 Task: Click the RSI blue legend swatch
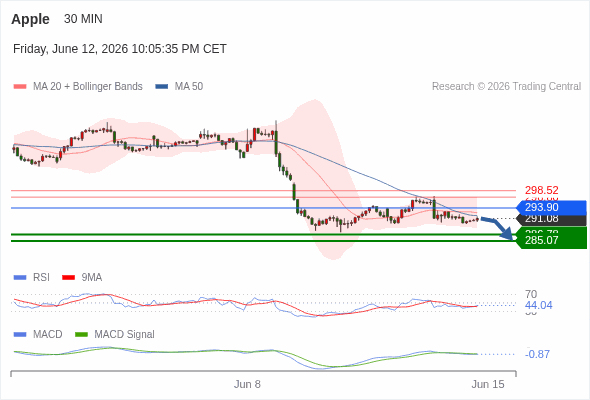(20, 278)
